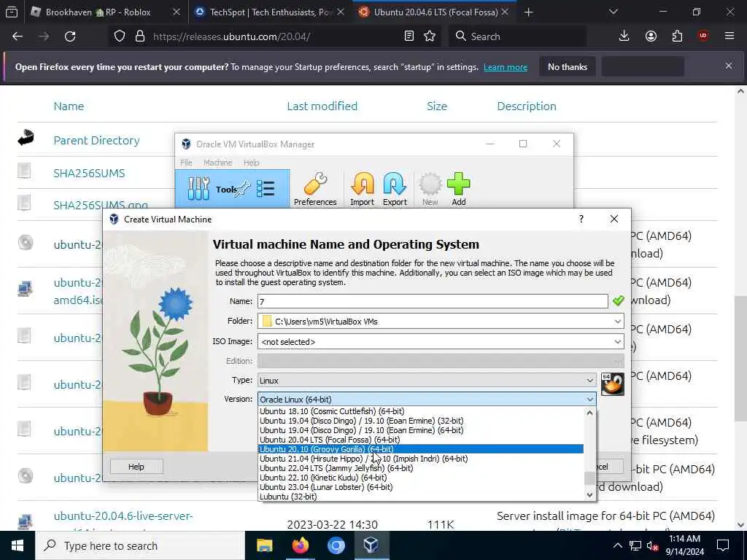747x560 pixels.
Task: Open the list all tabs chevron
Action: coord(613,12)
